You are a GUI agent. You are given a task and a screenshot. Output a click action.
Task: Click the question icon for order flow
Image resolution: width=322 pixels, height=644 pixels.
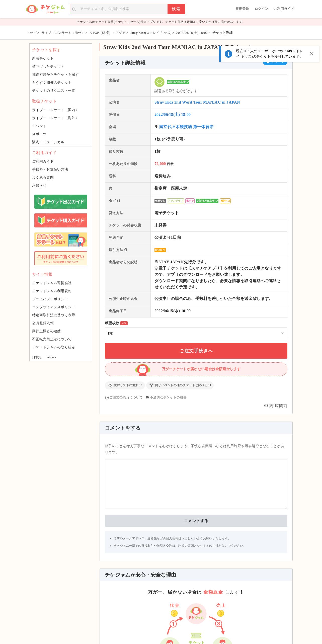107,398
